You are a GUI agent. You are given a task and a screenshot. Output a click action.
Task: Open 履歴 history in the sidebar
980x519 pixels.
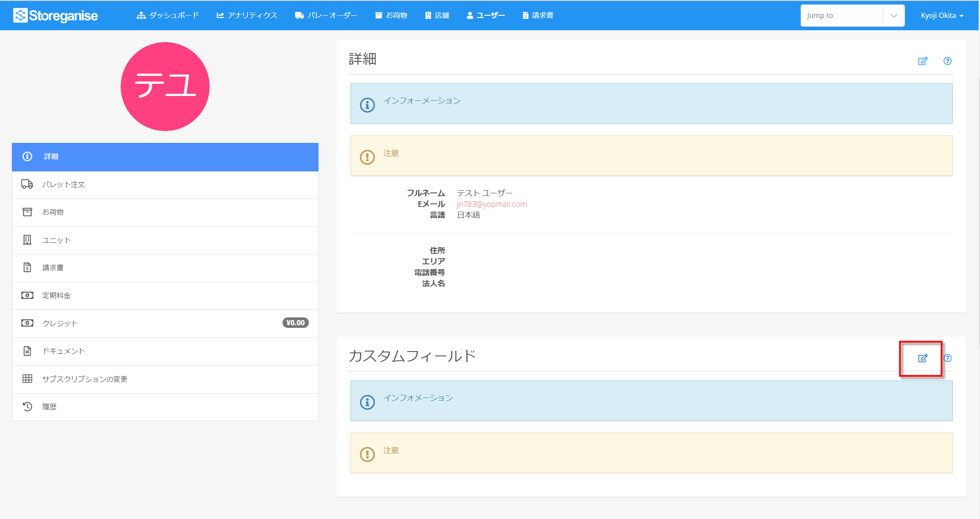165,407
